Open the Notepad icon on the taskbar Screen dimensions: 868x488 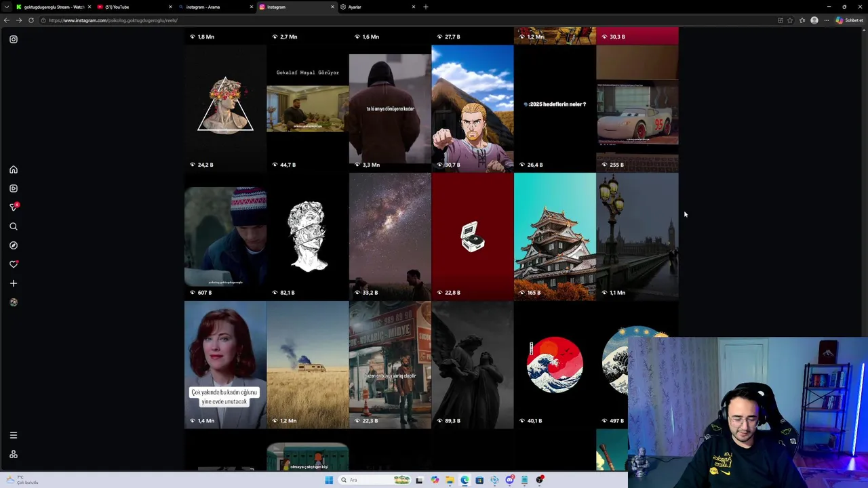tap(524, 480)
